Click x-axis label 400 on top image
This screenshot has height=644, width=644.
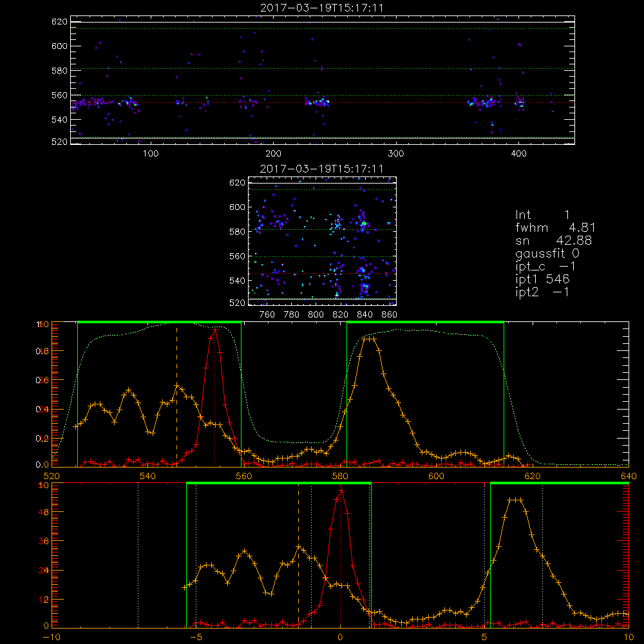[x=518, y=154]
